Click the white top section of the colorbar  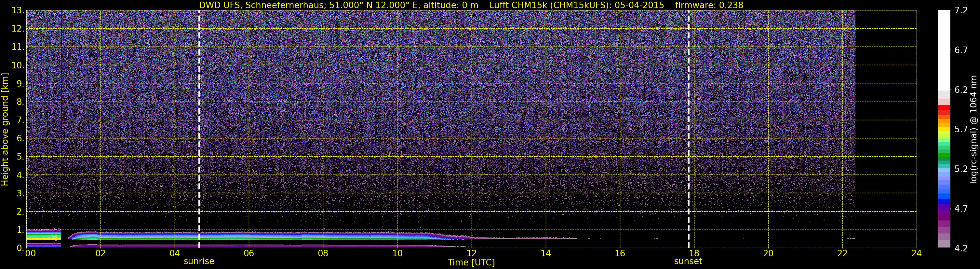tap(944, 50)
